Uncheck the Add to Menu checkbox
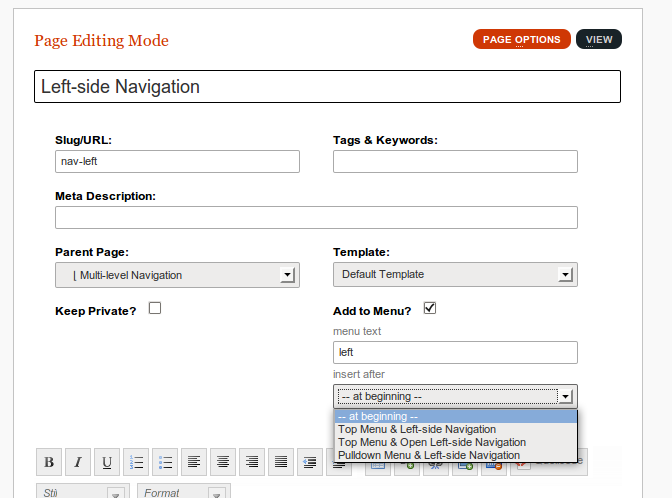This screenshot has height=498, width=672. tap(430, 309)
